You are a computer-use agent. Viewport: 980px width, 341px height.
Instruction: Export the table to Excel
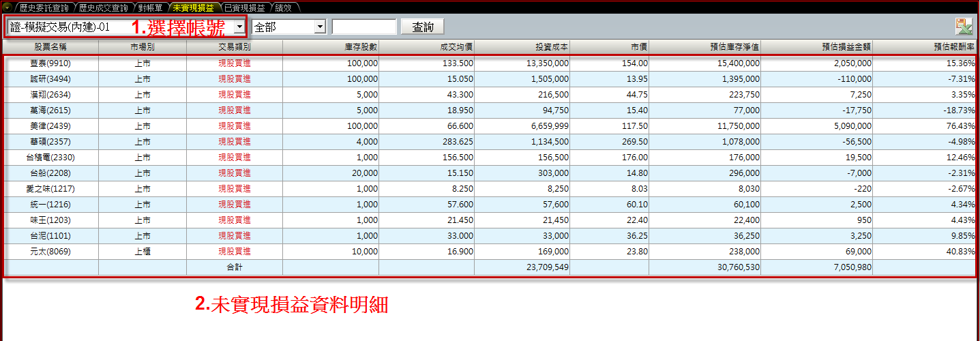pyautogui.click(x=964, y=27)
